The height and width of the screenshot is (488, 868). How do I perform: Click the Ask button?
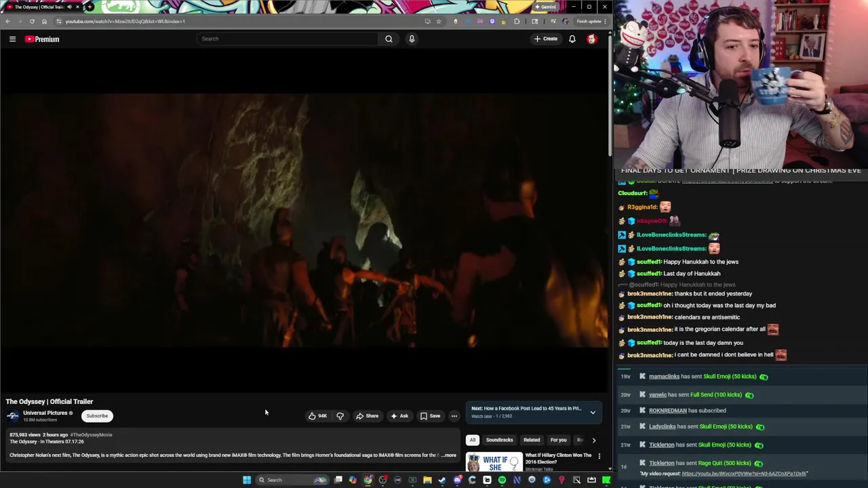point(399,416)
